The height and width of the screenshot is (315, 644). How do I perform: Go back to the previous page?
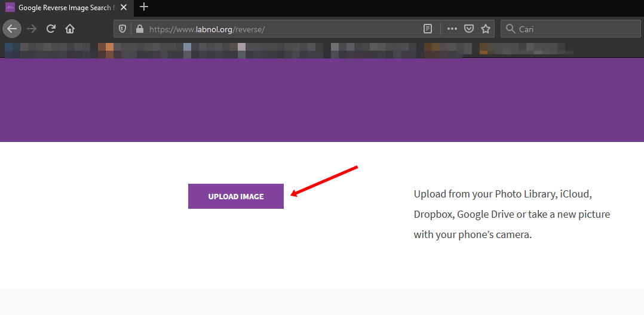point(12,29)
